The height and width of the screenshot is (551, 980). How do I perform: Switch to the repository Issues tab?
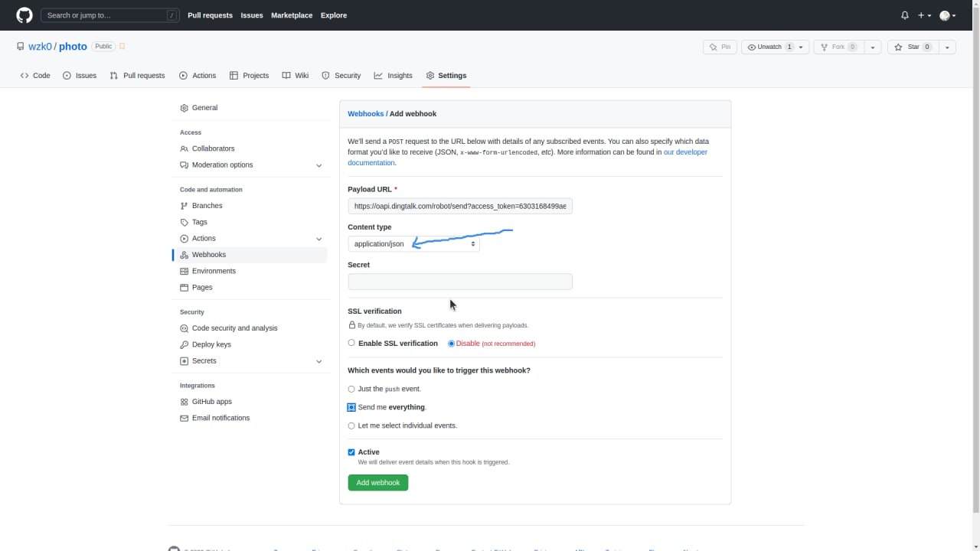(80, 76)
